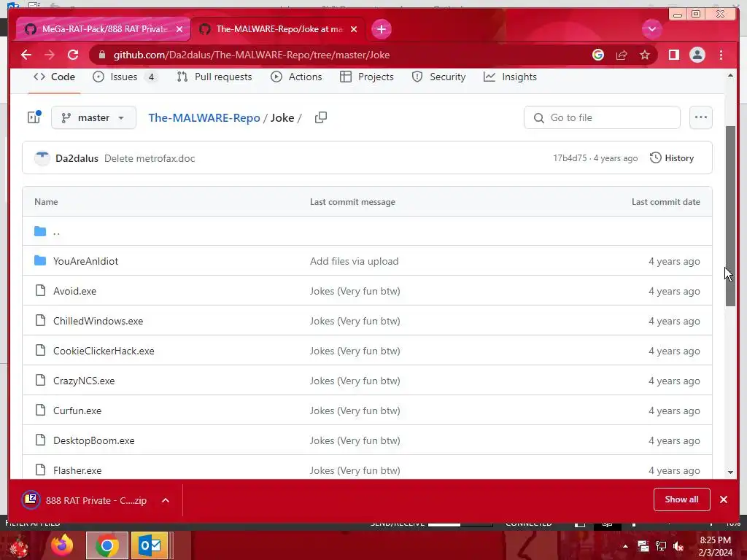
Task: Navigate to The-MALWARE-Repo breadcrumb link
Action: (204, 117)
